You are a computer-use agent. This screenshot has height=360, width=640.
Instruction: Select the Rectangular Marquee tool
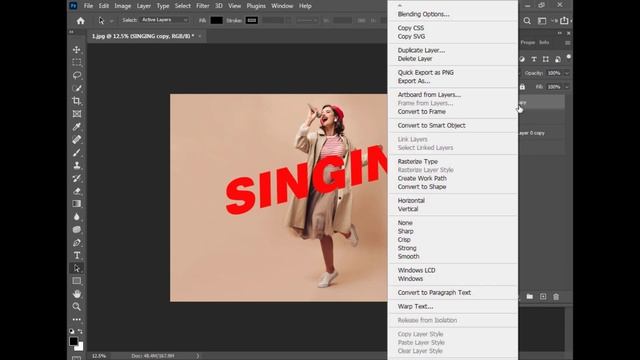77,62
